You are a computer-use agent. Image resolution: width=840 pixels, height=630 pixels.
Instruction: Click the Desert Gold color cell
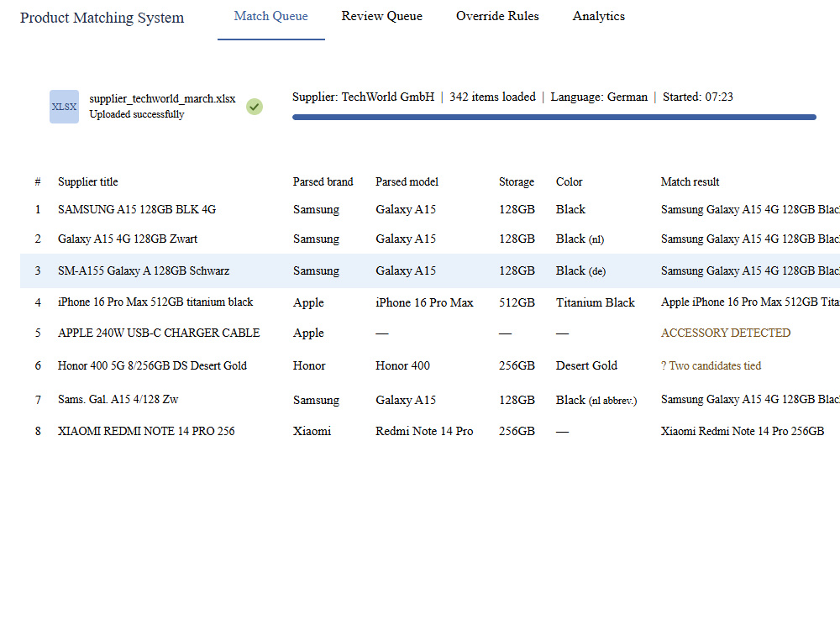coord(586,365)
